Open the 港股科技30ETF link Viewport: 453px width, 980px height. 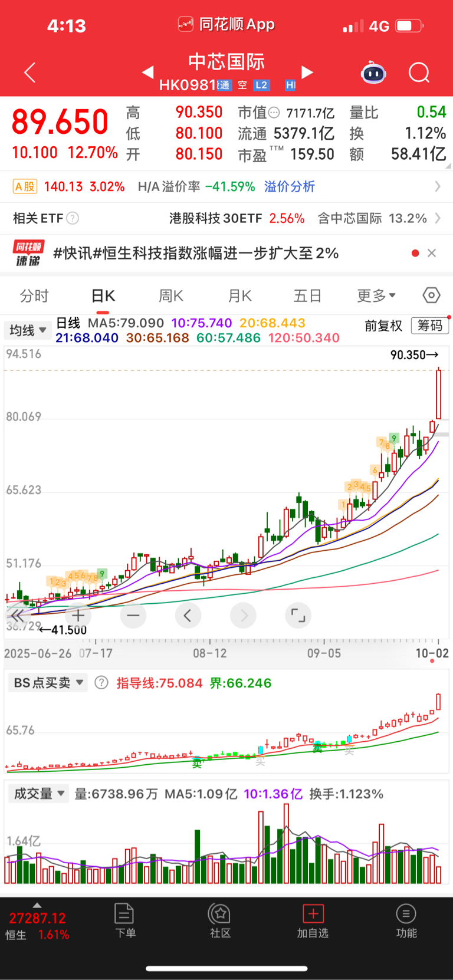click(x=237, y=218)
